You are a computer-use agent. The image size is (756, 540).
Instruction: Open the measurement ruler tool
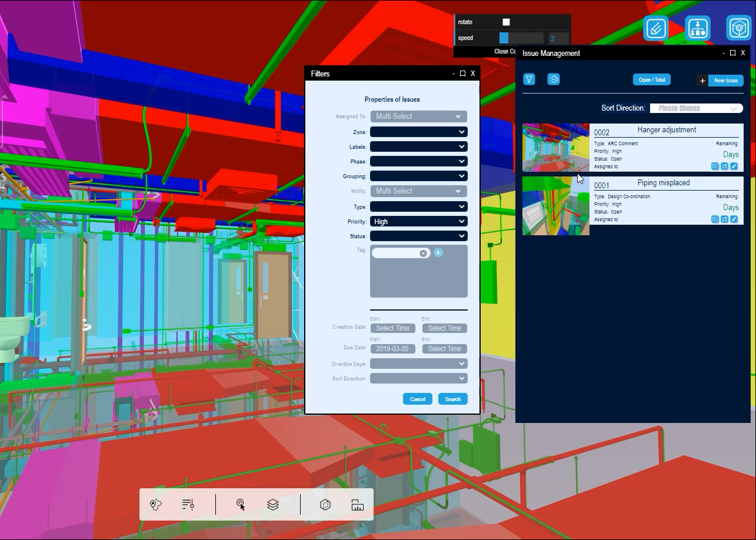click(357, 505)
